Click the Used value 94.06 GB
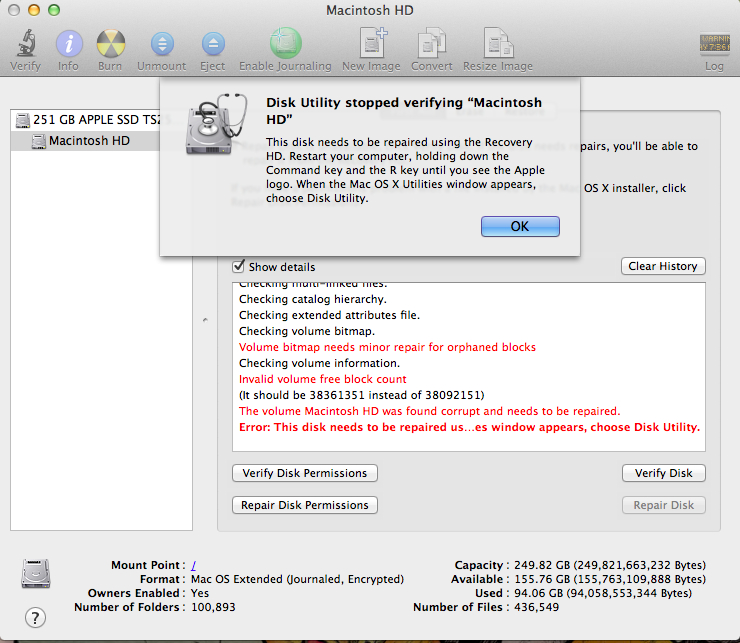The height and width of the screenshot is (643, 740). (603, 593)
